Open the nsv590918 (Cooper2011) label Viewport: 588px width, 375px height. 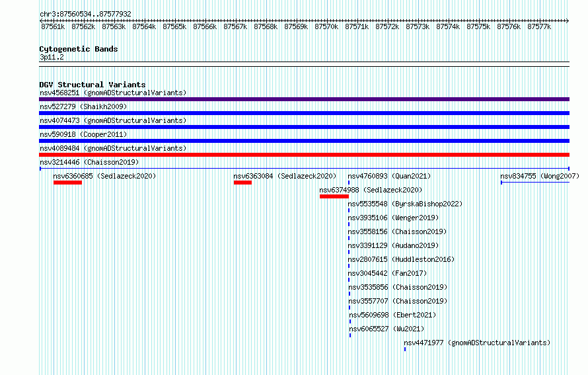(83, 134)
